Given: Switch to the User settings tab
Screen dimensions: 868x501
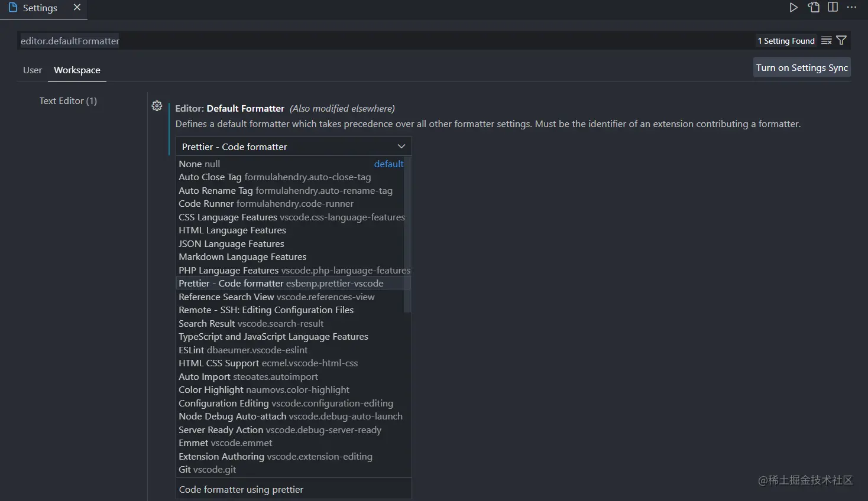Looking at the screenshot, I should pyautogui.click(x=33, y=70).
